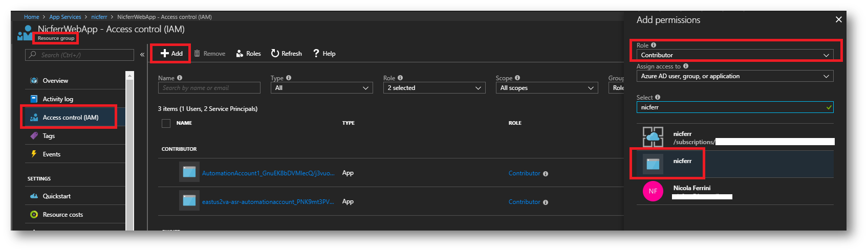Click the Add button in toolbar

click(x=171, y=54)
